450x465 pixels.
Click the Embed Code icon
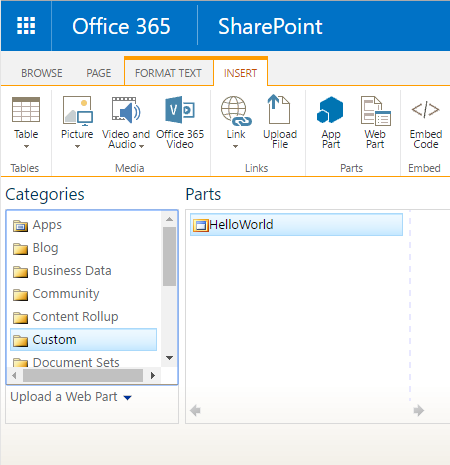tap(426, 110)
